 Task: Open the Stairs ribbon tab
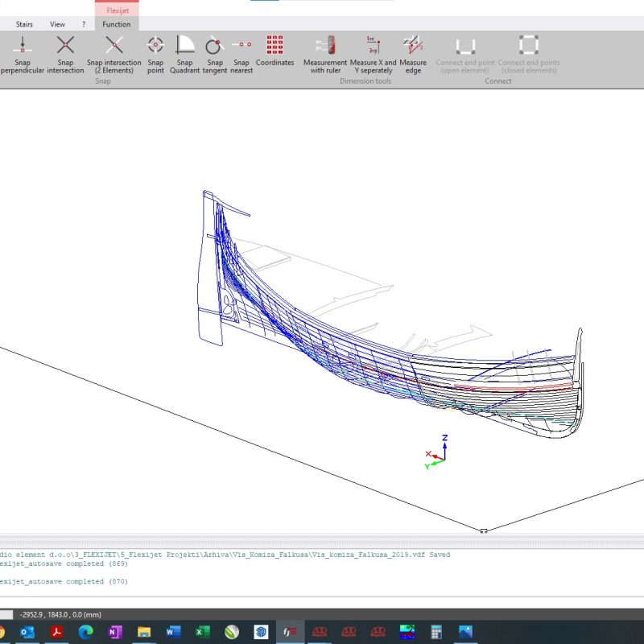click(24, 24)
